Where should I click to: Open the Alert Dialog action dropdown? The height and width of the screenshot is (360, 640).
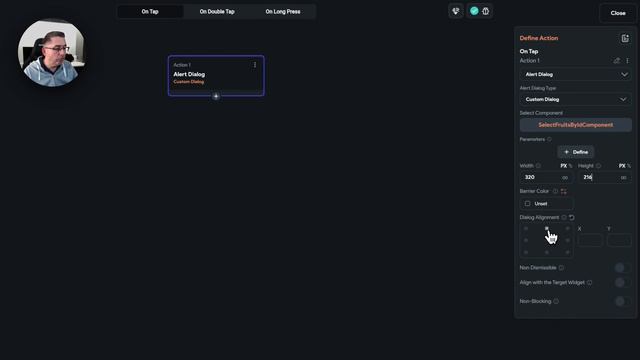click(x=576, y=74)
